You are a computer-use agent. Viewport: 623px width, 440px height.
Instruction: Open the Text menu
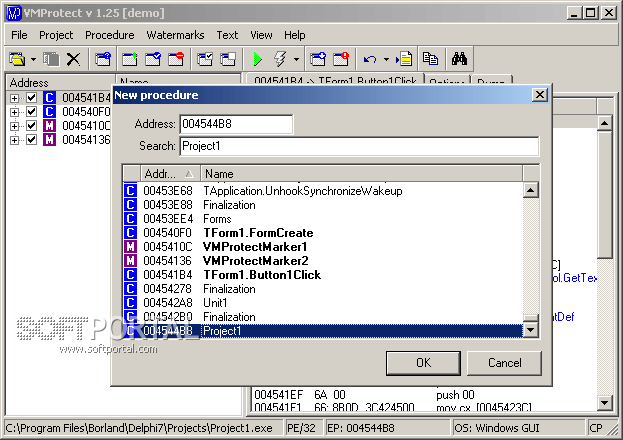[x=227, y=35]
